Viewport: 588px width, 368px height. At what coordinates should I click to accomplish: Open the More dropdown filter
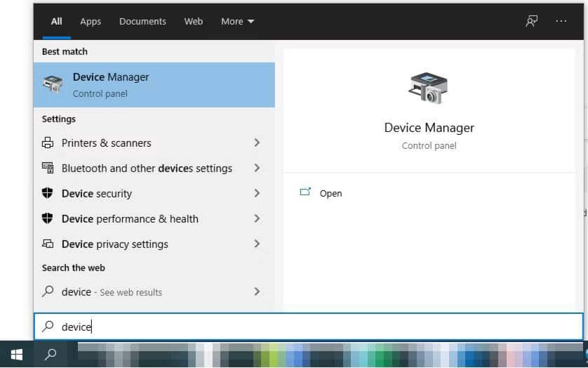click(237, 21)
